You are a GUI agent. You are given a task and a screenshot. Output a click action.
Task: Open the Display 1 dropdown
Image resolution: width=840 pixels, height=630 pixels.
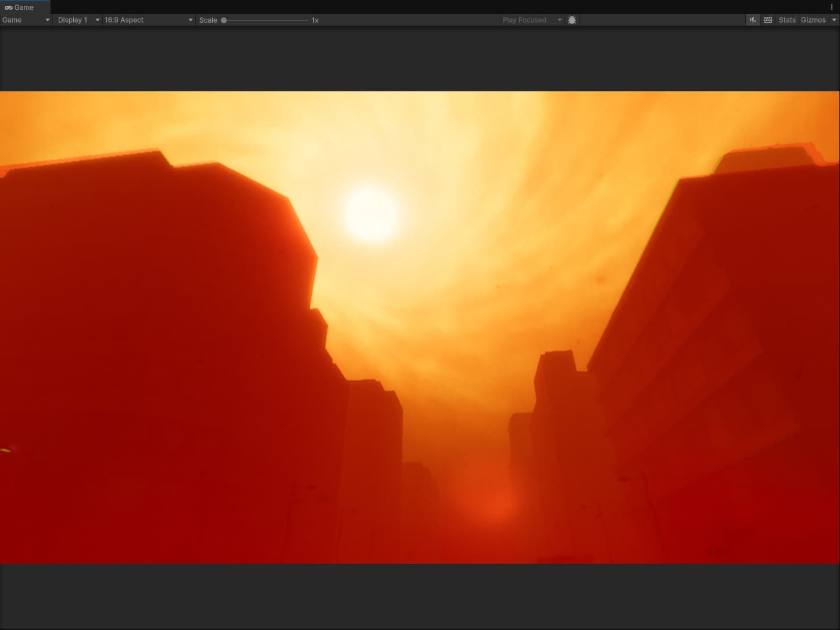77,20
